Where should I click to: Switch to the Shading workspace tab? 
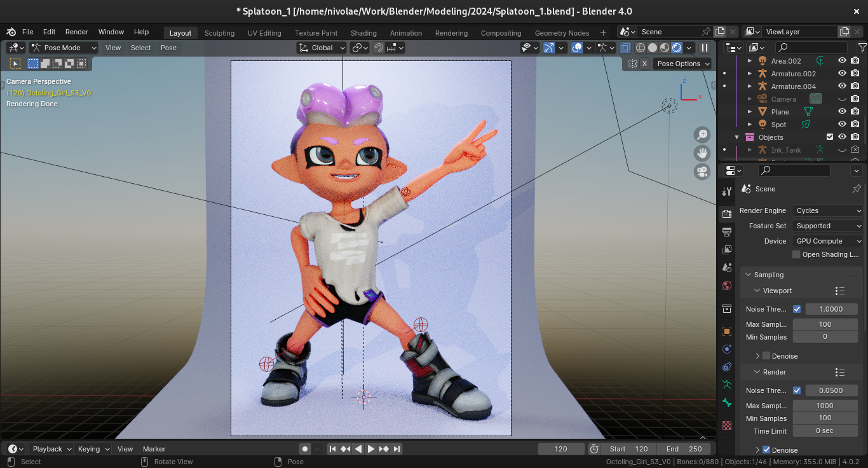point(363,33)
